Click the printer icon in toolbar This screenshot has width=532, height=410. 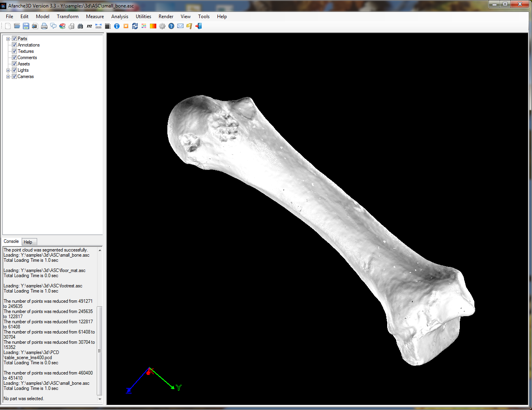pyautogui.click(x=44, y=26)
